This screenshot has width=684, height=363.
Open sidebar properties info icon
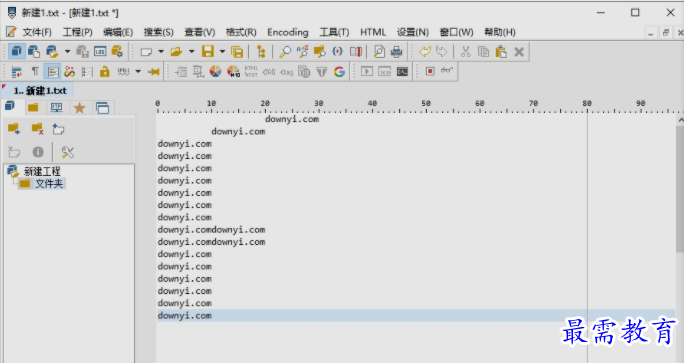38,152
